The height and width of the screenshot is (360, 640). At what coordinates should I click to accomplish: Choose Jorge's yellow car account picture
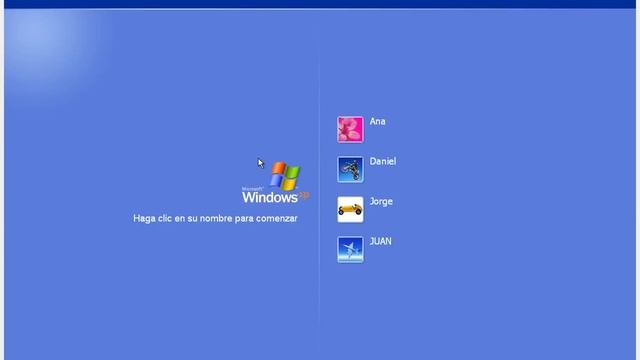coord(350,209)
